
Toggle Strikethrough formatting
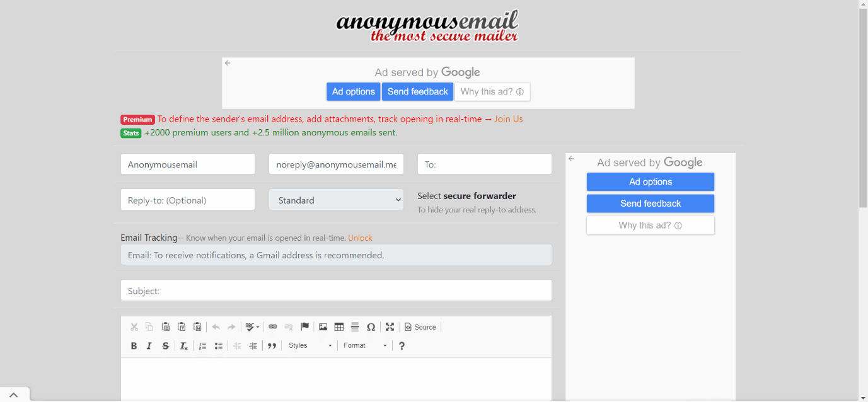click(165, 346)
